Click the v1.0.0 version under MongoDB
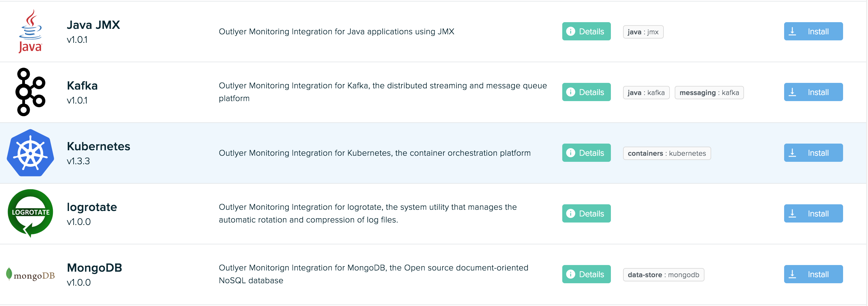 pos(78,282)
